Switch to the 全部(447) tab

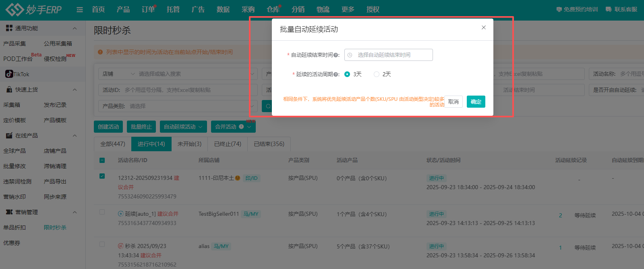coord(113,144)
